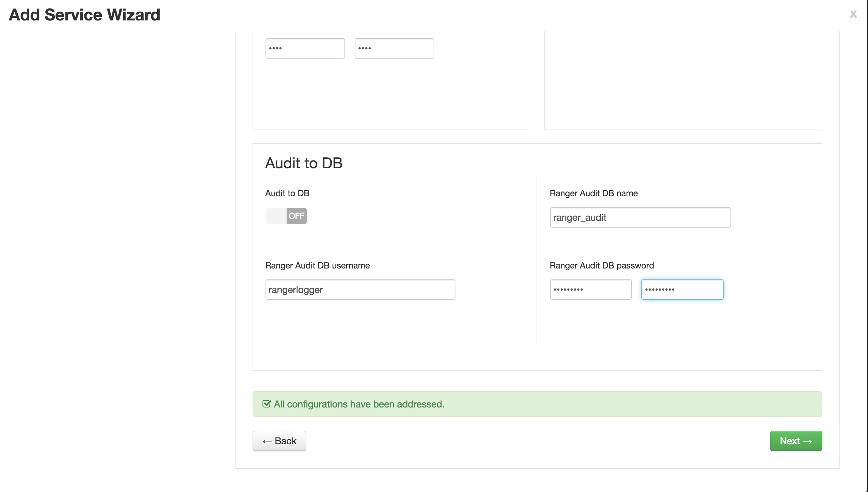The height and width of the screenshot is (492, 868).
Task: Click the 'Ranger Audit DB name' label
Action: point(594,193)
